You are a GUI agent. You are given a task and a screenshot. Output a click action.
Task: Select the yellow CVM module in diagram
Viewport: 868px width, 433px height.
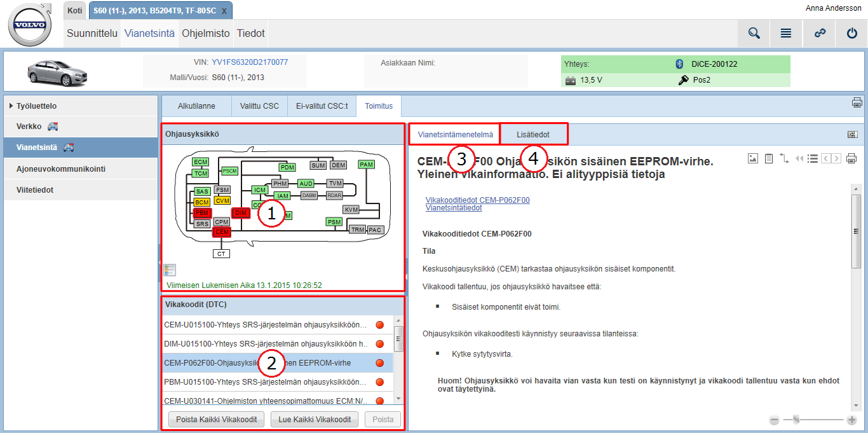[222, 200]
